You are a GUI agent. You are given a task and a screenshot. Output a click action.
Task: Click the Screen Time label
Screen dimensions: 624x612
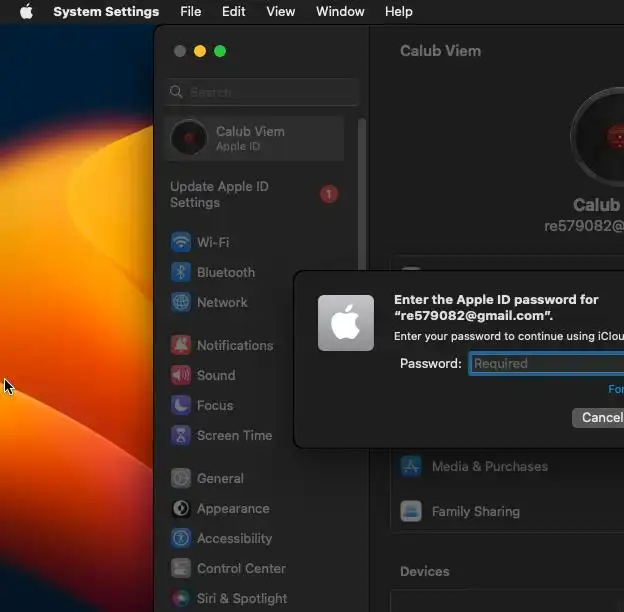pyautogui.click(x=234, y=435)
